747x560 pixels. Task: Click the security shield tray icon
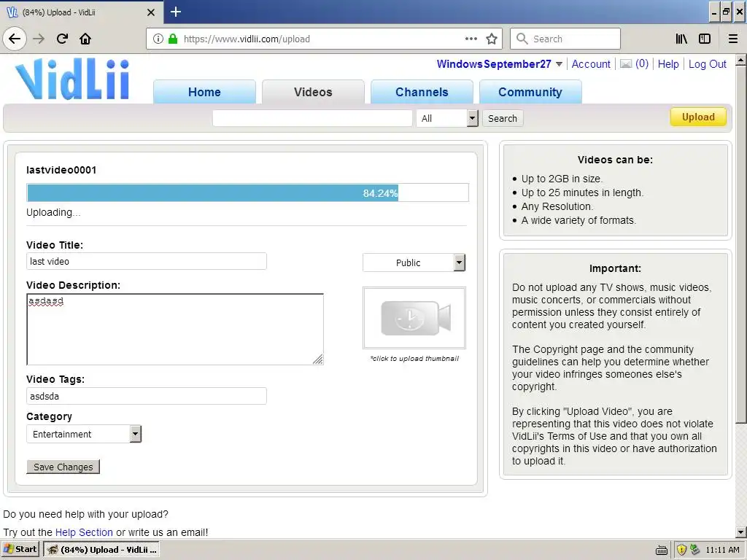tap(681, 550)
